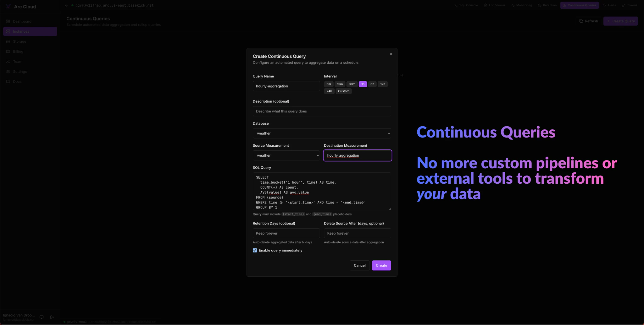Go to the Retention tab
This screenshot has width=644, height=325.
tap(547, 5)
